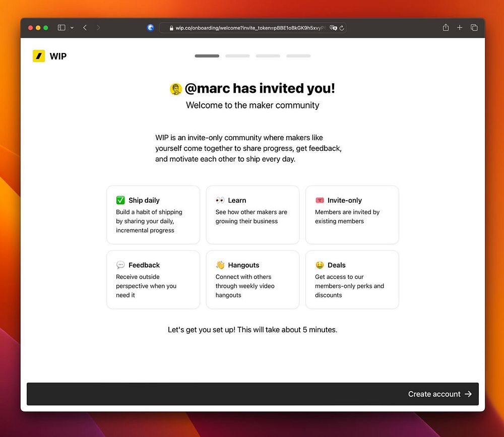
Task: Click the third progress step indicator
Action: click(x=268, y=56)
